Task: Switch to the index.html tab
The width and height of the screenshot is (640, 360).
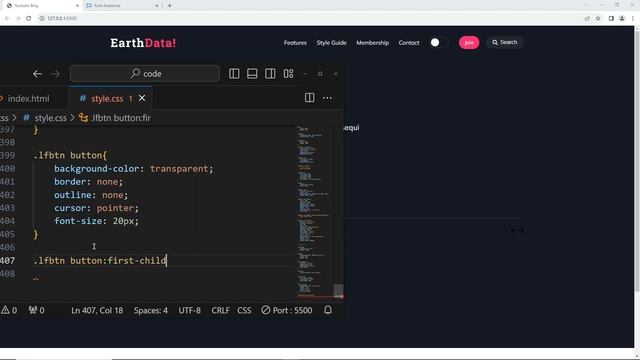Action: click(29, 98)
